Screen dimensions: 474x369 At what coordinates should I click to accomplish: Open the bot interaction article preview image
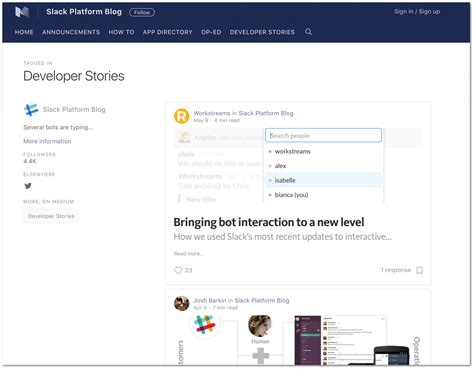(x=298, y=165)
